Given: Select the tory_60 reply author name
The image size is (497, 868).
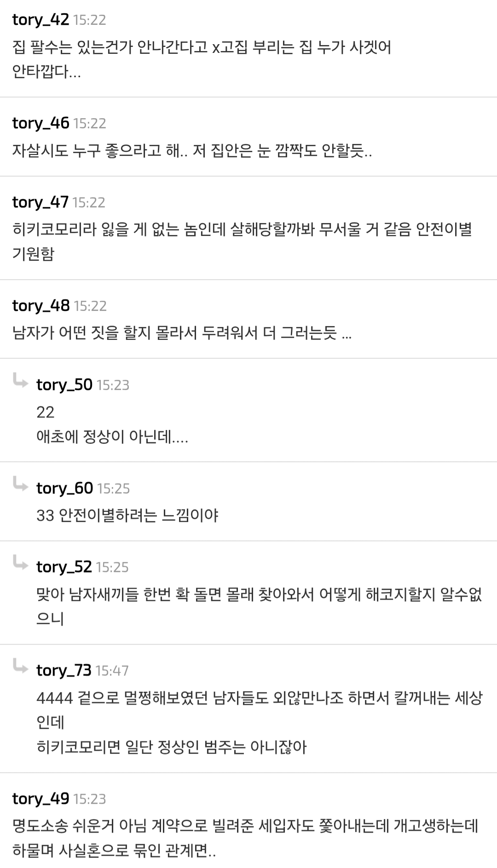Looking at the screenshot, I should (x=64, y=489).
